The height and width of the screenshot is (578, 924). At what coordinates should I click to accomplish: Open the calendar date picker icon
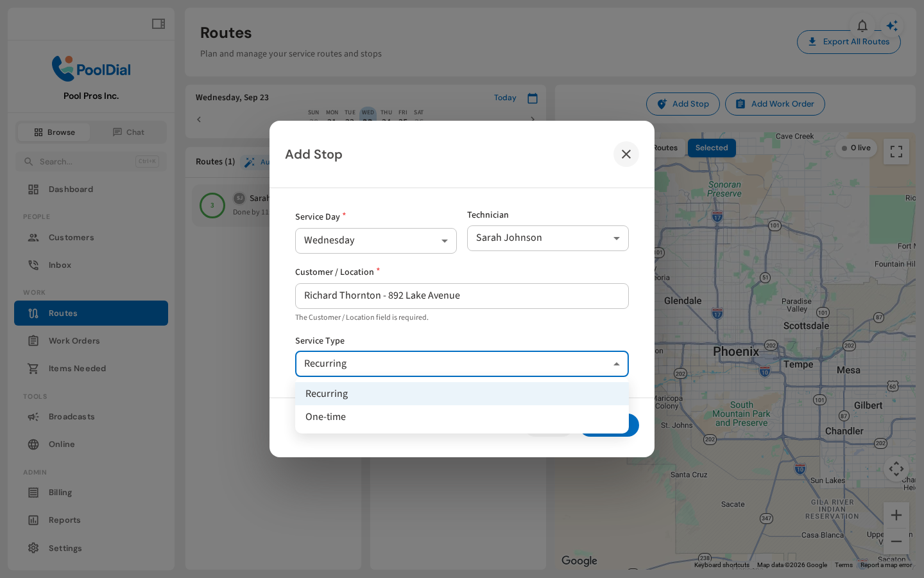tap(533, 98)
